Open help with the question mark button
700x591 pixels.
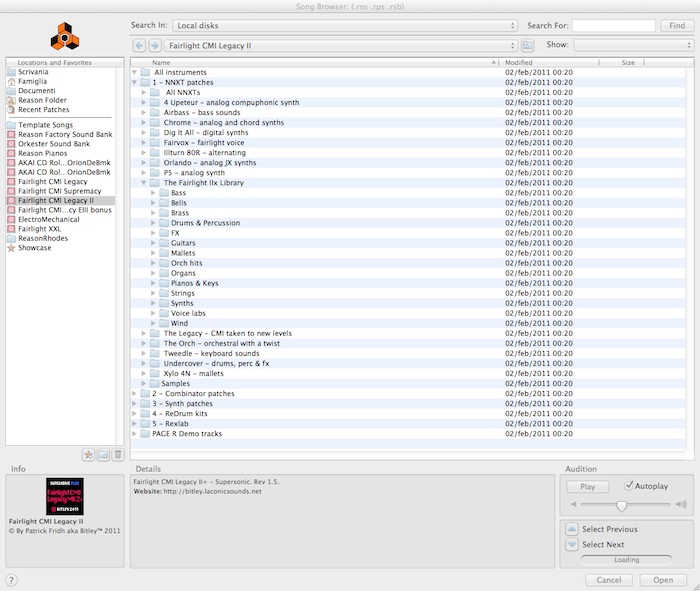click(11, 579)
